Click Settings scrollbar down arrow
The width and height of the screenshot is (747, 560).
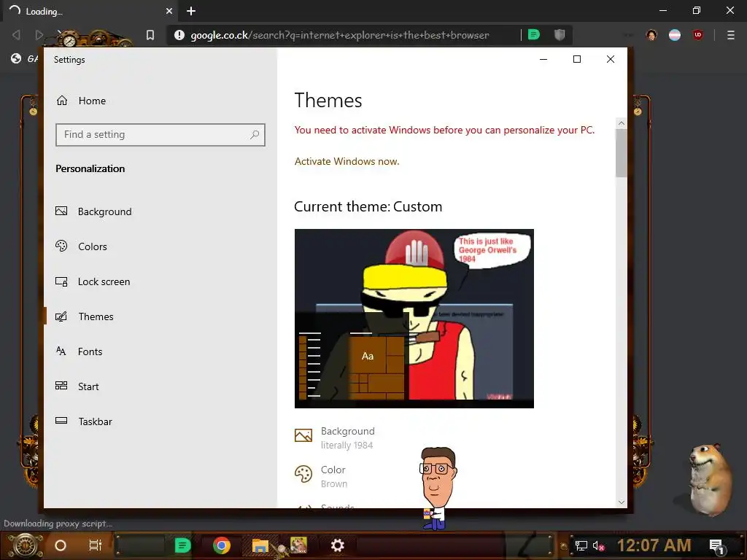[x=622, y=502]
